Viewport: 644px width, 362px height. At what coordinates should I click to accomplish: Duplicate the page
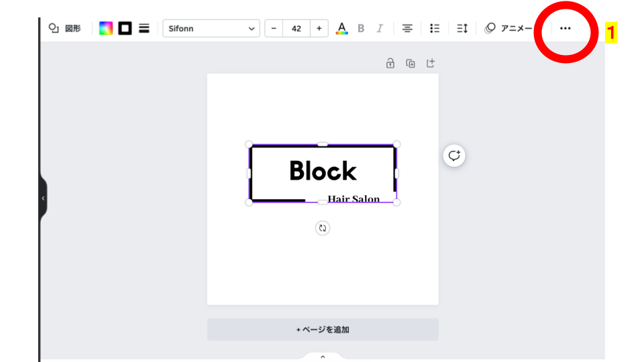click(x=411, y=63)
